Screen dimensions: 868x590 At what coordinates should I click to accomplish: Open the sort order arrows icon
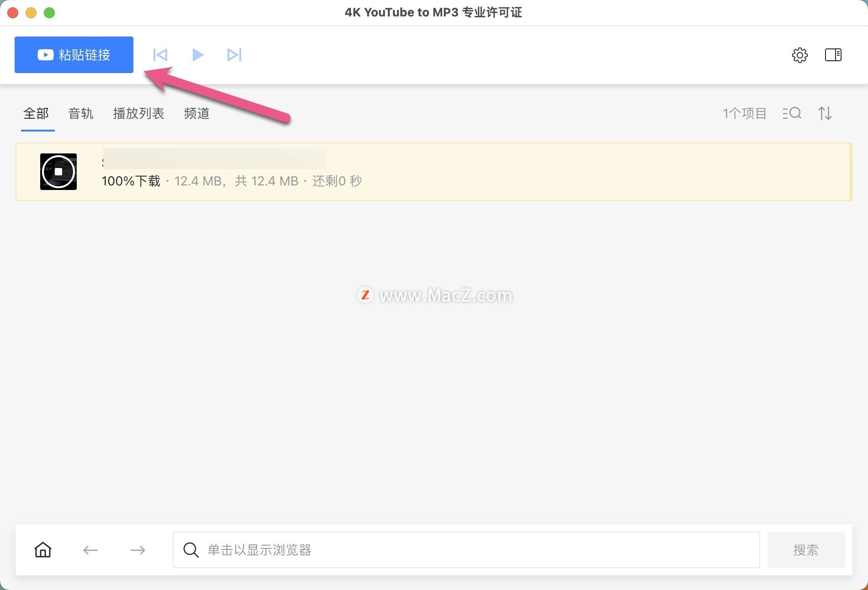(x=825, y=113)
